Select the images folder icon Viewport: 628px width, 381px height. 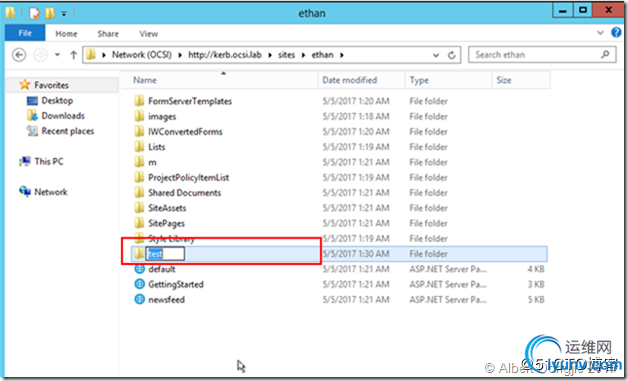coord(139,116)
